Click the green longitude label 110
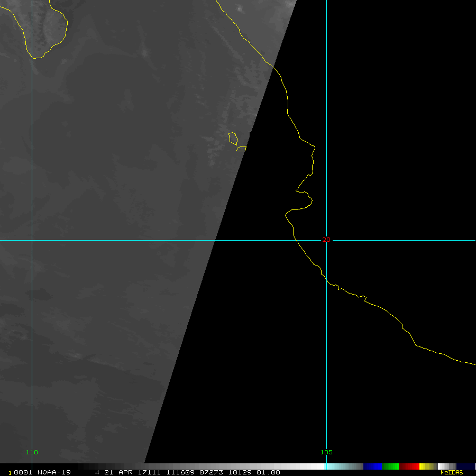 (x=32, y=452)
